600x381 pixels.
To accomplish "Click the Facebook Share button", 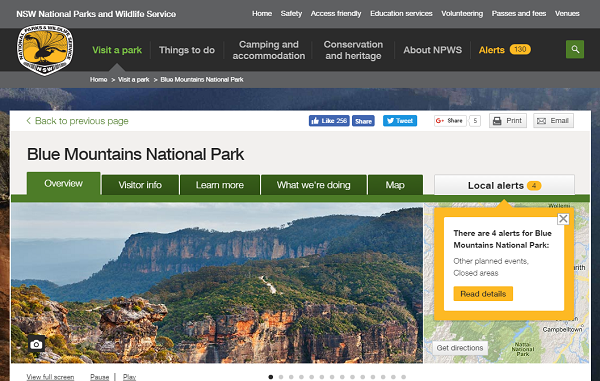I will (x=363, y=121).
